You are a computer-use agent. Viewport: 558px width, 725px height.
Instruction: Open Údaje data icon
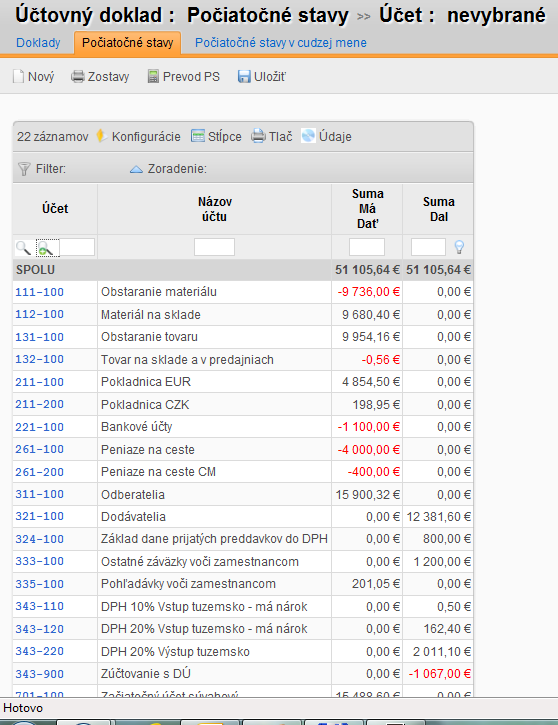(308, 136)
